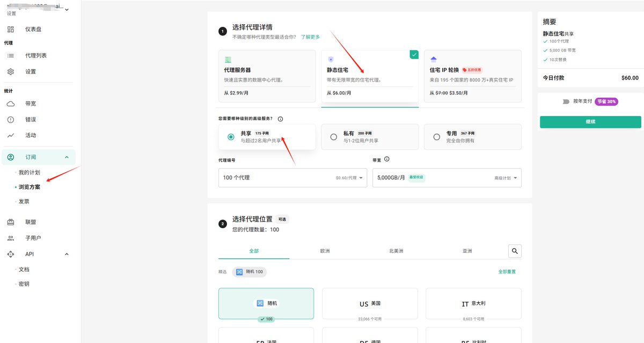
Task: Click the 错误 alert circle icon
Action: click(11, 119)
